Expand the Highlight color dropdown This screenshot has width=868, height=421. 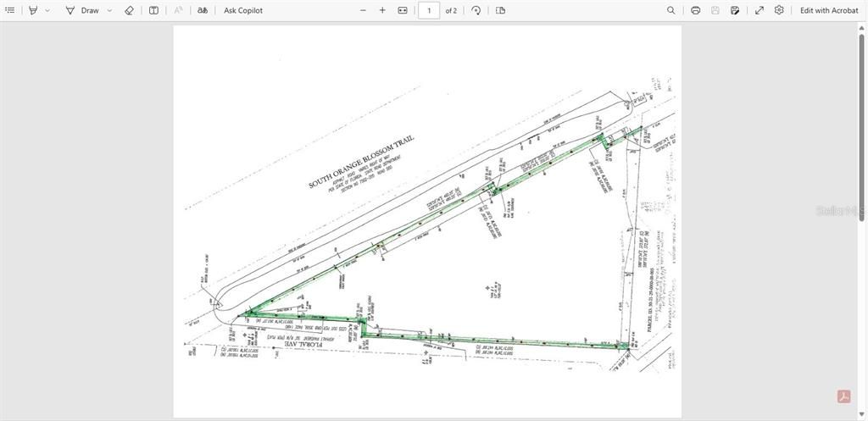(47, 10)
